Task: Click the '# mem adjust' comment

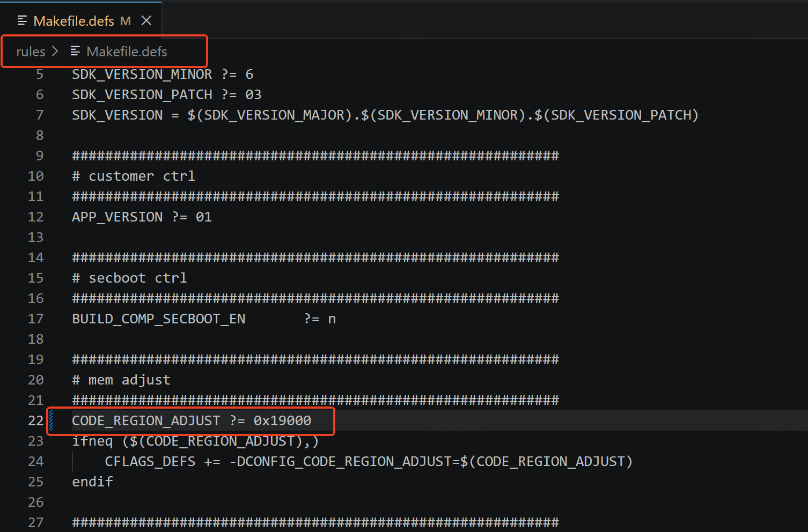Action: 121,380
